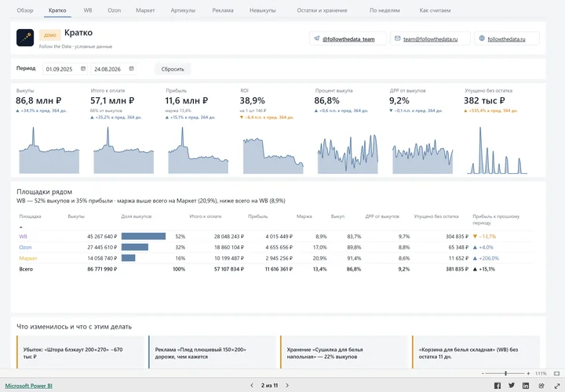Switch to the Ozon tab
Viewport: 565px width, 392px height.
pyautogui.click(x=115, y=10)
